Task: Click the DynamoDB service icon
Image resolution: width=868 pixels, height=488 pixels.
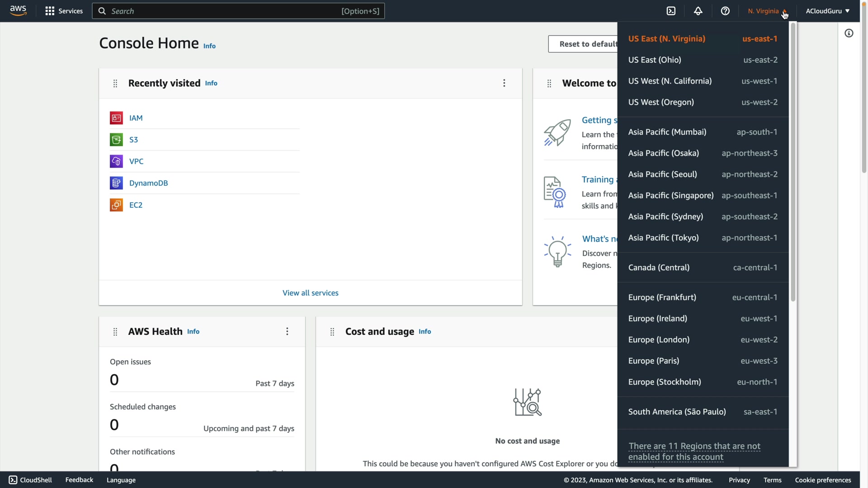Action: pos(116,183)
